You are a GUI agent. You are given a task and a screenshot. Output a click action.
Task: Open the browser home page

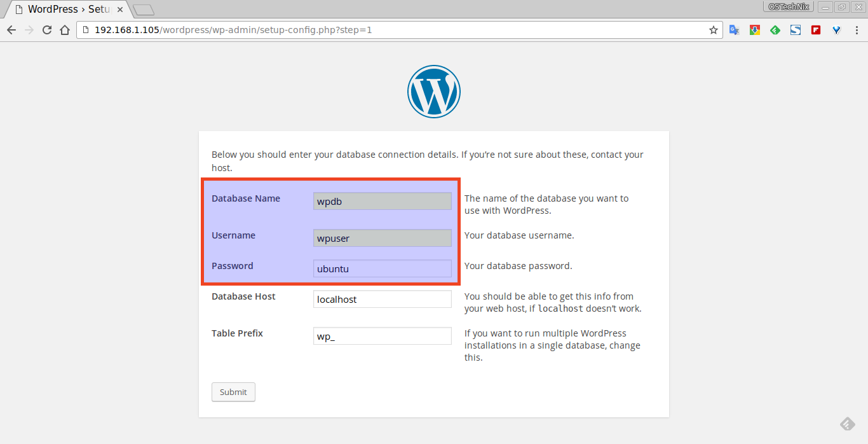coord(65,30)
